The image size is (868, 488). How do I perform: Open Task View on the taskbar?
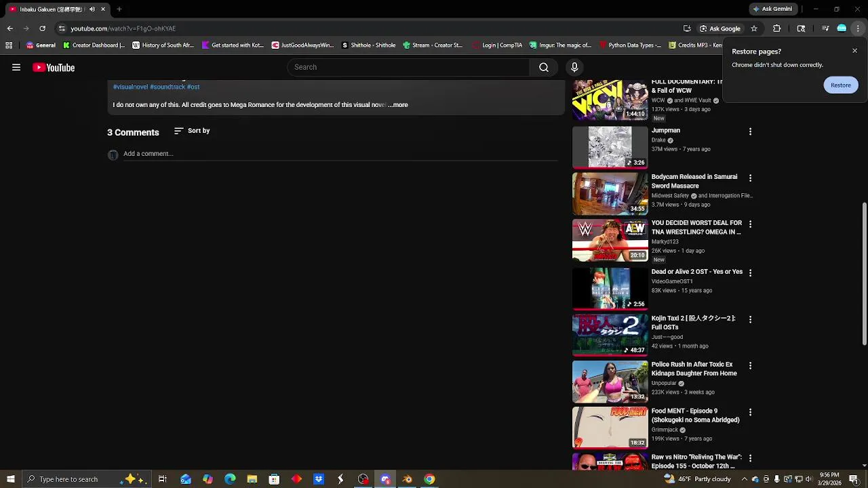[163, 479]
